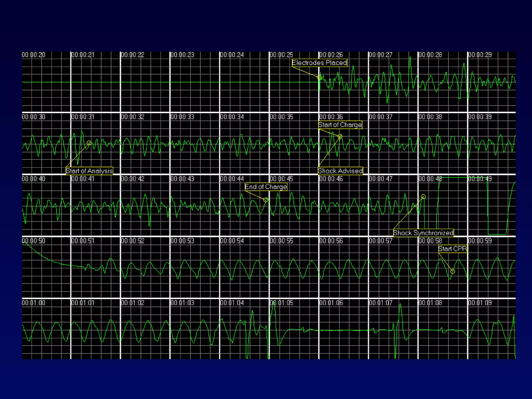Click the 00:00:44 timestamp
Viewport: 532px width, 399px height.
pyautogui.click(x=232, y=179)
